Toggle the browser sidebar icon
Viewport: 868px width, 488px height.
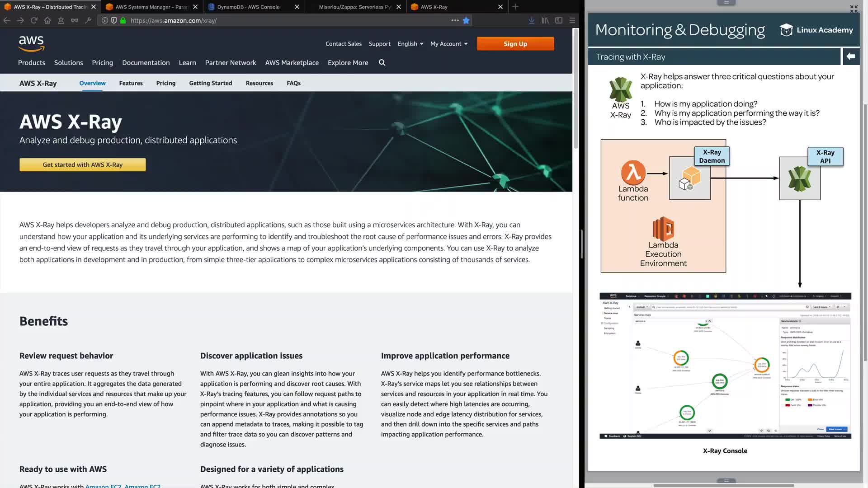click(x=559, y=20)
